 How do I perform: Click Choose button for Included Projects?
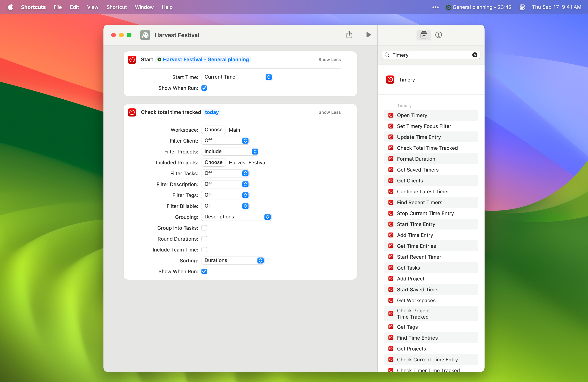tap(213, 162)
